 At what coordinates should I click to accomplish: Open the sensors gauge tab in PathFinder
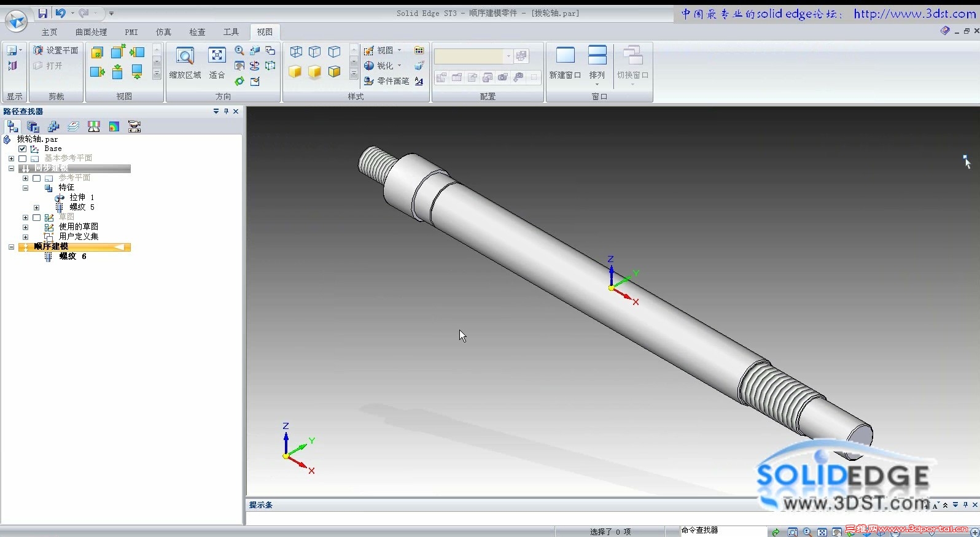[x=94, y=126]
